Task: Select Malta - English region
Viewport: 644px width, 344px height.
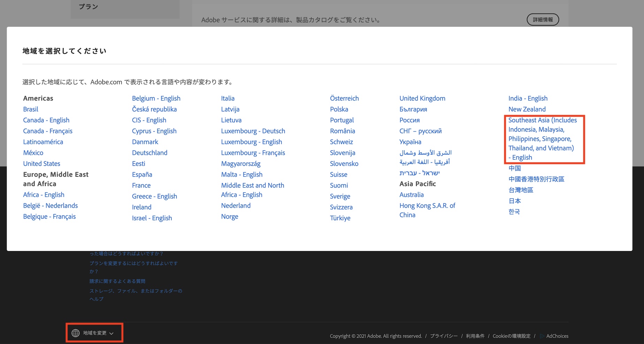Action: click(x=242, y=174)
